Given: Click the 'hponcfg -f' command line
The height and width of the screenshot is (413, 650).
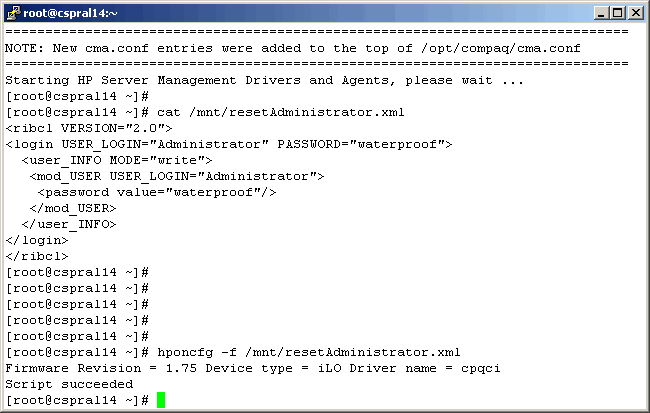Looking at the screenshot, I should point(307,352).
